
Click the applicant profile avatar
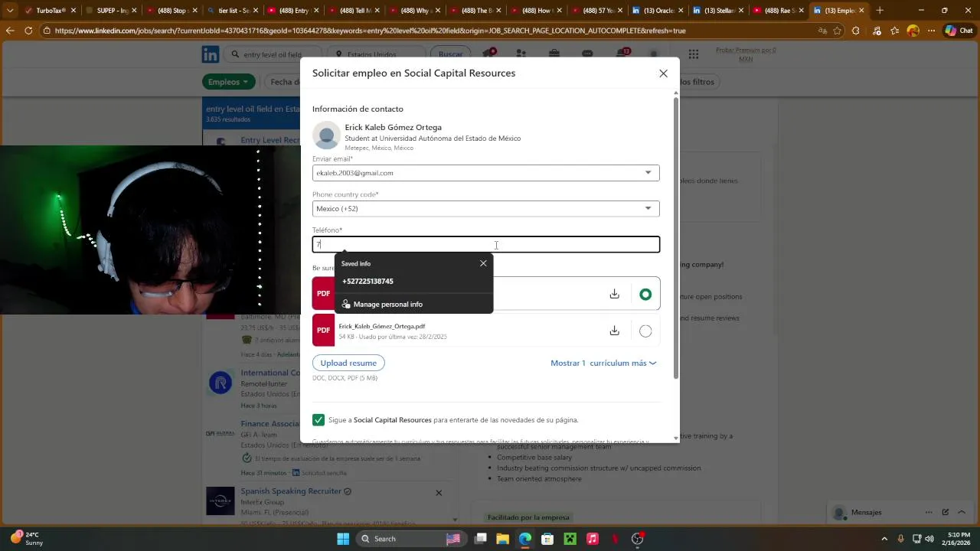pyautogui.click(x=326, y=135)
